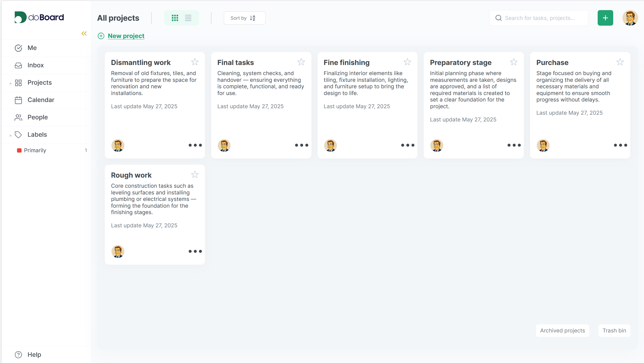This screenshot has height=363, width=644.
Task: View Archived projects
Action: pos(562,330)
